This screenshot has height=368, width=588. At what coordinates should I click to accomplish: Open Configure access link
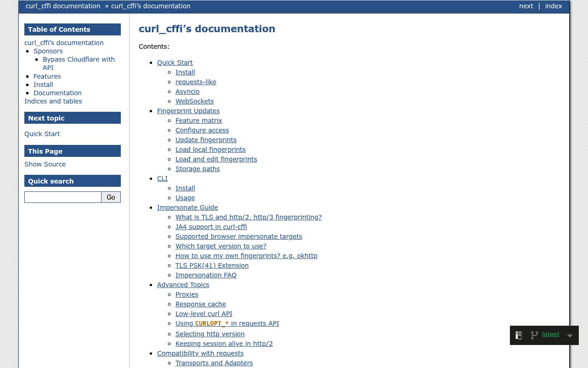(202, 130)
